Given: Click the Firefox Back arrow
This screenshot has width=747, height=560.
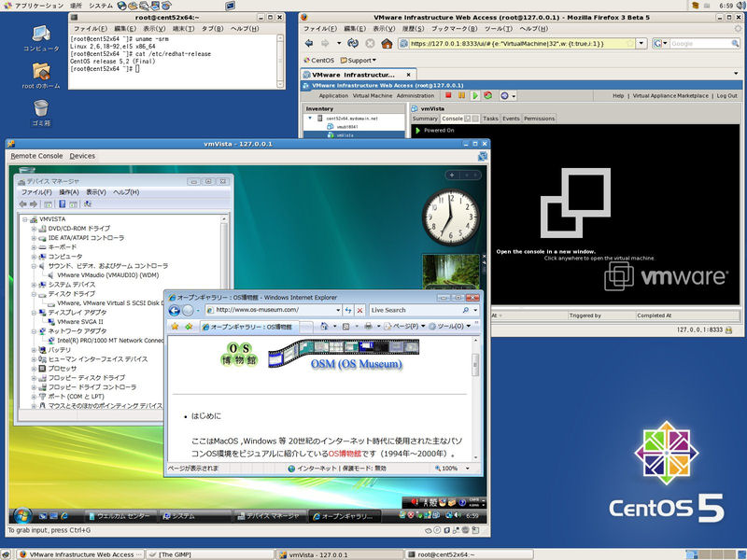Looking at the screenshot, I should tap(309, 44).
